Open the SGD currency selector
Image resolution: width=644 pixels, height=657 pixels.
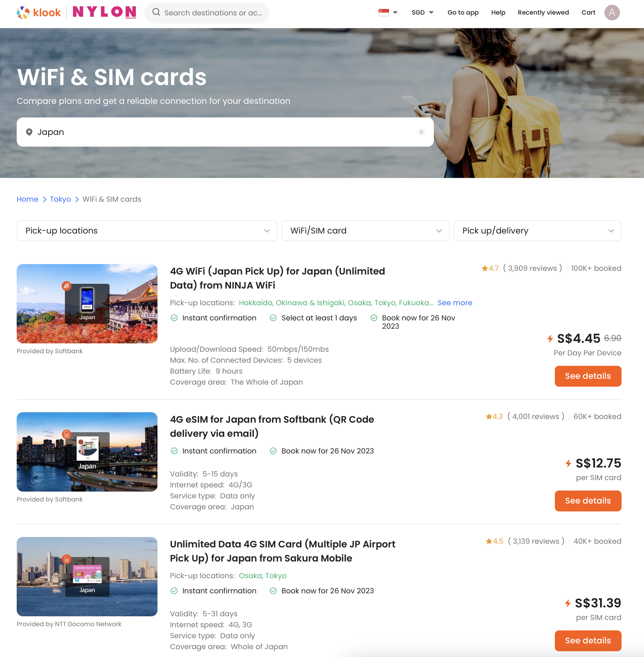[x=422, y=13]
